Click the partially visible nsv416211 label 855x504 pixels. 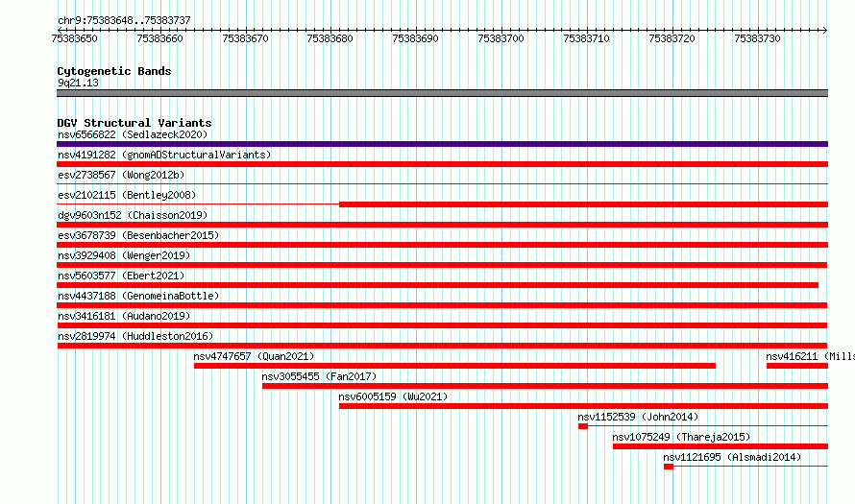(810, 356)
